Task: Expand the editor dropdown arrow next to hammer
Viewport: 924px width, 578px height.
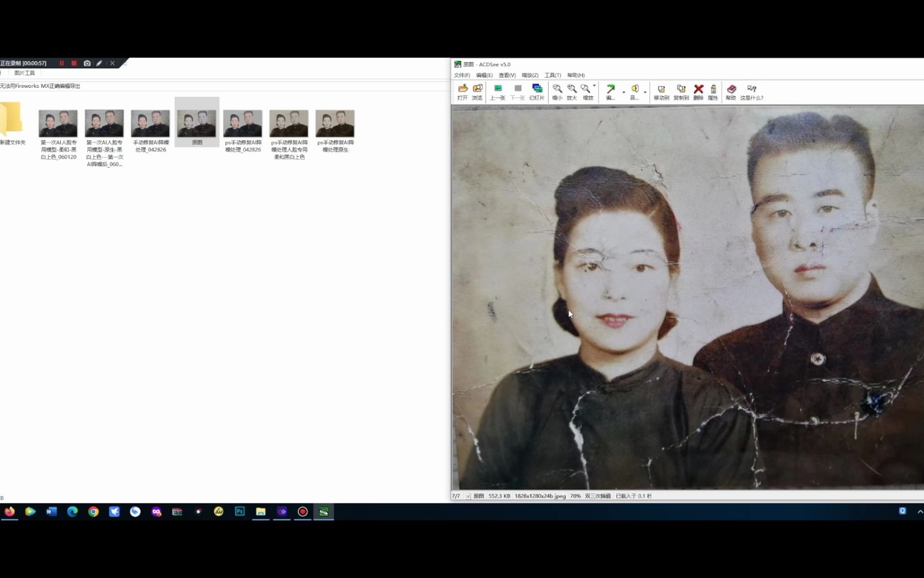Action: pyautogui.click(x=623, y=92)
